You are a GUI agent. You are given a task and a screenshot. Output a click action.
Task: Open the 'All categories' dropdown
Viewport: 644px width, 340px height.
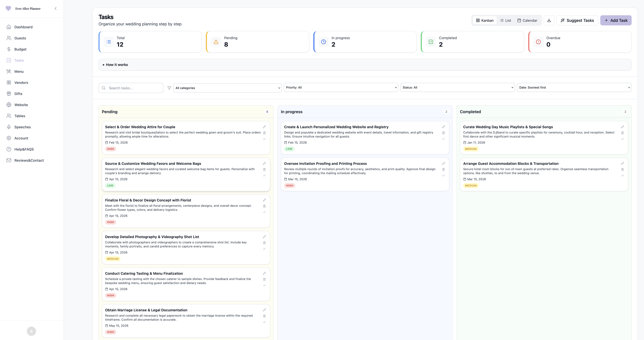(227, 88)
